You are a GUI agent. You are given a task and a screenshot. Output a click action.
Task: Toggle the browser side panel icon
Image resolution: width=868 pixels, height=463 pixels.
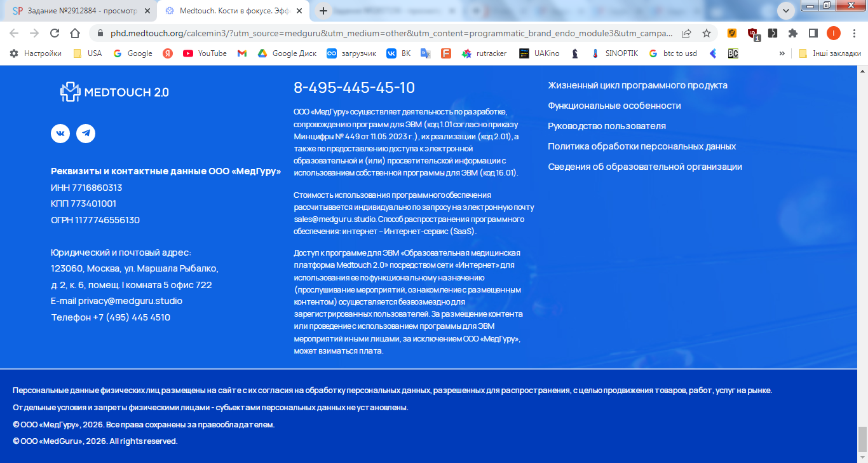click(x=813, y=33)
